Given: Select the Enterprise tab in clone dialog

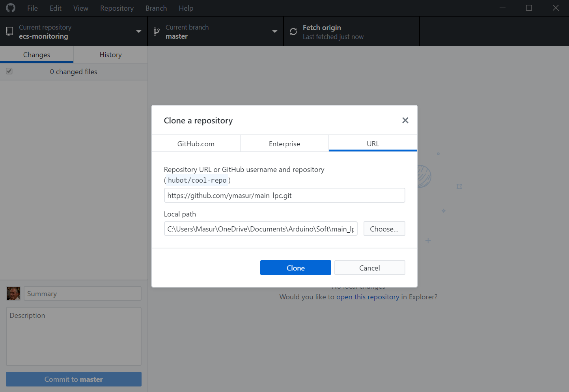Looking at the screenshot, I should (284, 144).
